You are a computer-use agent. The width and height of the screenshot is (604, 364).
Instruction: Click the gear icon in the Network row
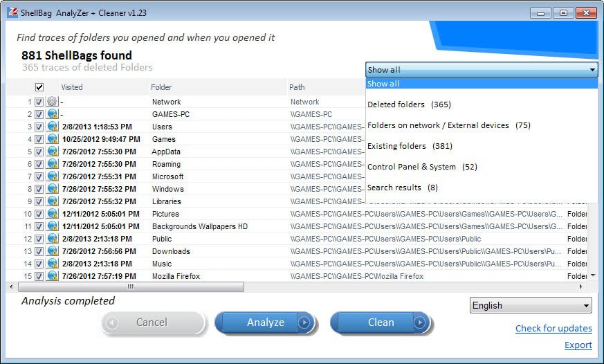tap(52, 102)
